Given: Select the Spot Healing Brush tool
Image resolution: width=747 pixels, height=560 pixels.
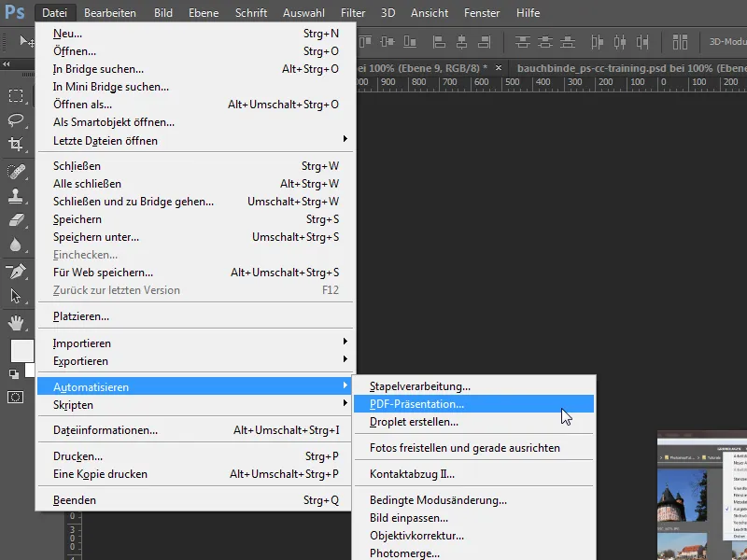Looking at the screenshot, I should 16,172.
